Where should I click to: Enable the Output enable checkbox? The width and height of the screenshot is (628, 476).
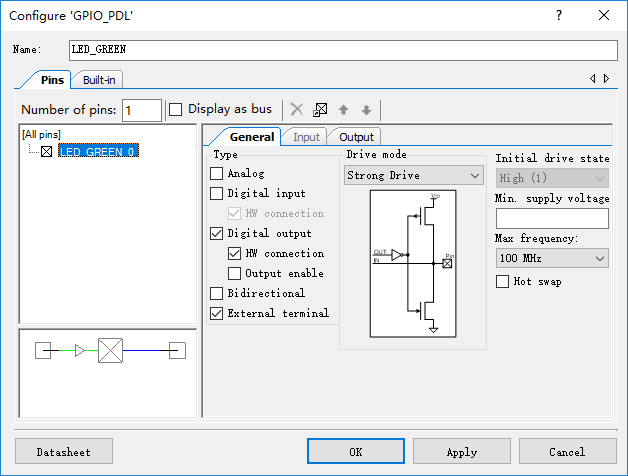coord(234,273)
